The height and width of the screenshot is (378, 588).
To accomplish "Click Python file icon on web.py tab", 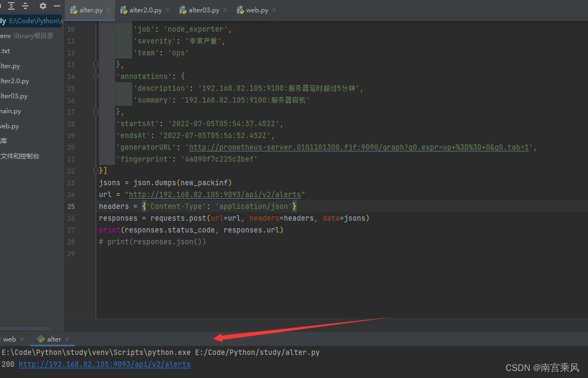I will 240,10.
